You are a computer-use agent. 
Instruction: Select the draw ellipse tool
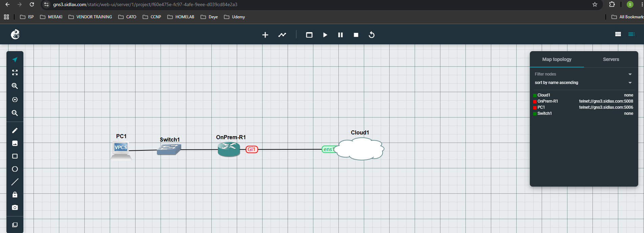(x=15, y=169)
